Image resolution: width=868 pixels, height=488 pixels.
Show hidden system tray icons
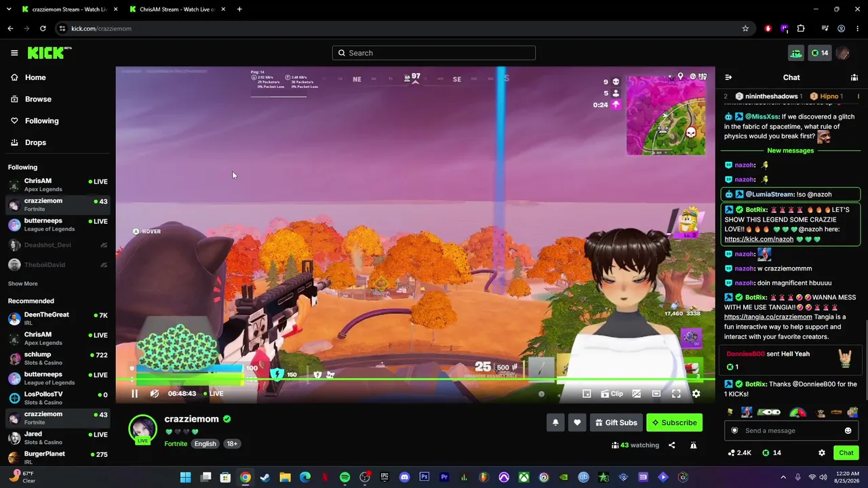783,477
